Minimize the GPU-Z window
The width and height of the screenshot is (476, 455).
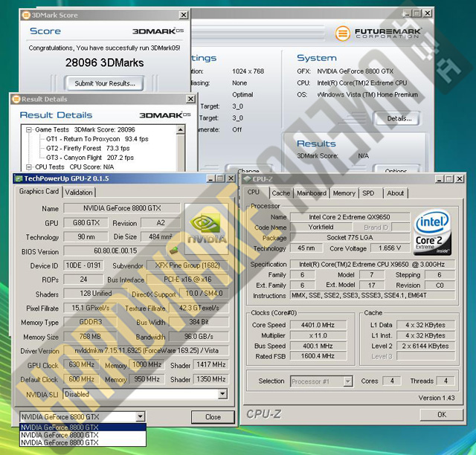pyautogui.click(x=210, y=178)
